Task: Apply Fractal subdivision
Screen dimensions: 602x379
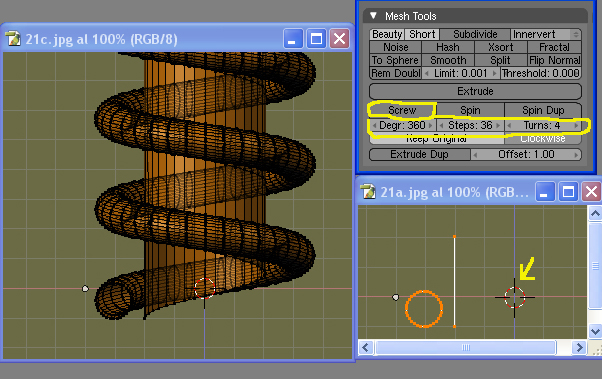Action: point(554,47)
